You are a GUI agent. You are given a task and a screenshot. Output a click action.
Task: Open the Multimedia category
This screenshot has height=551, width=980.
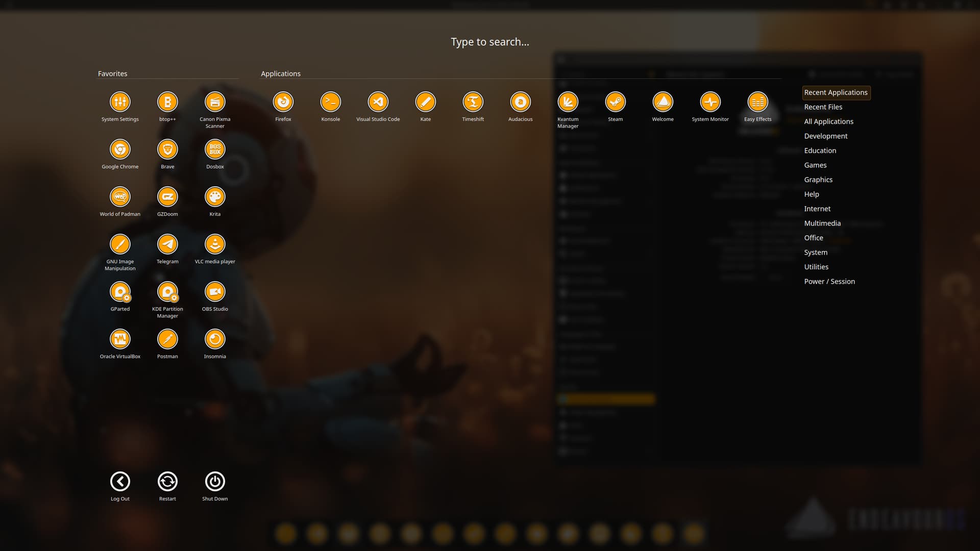tap(822, 223)
